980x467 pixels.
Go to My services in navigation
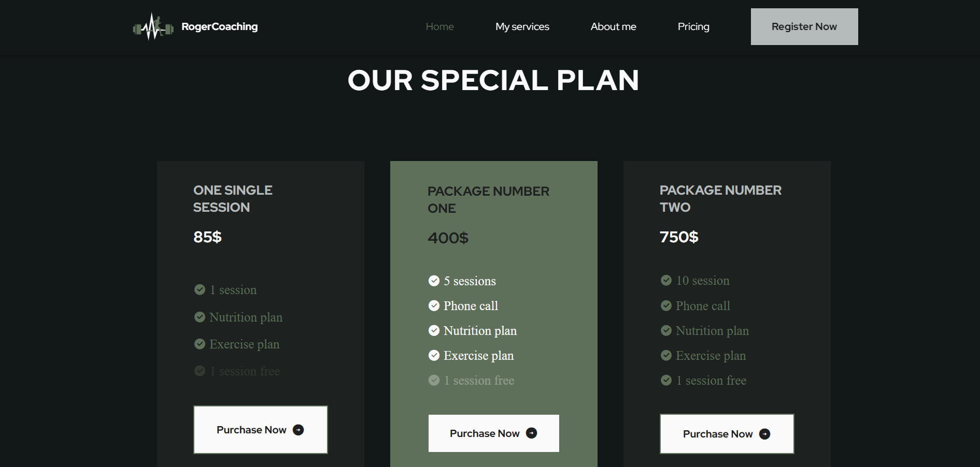[x=522, y=26]
